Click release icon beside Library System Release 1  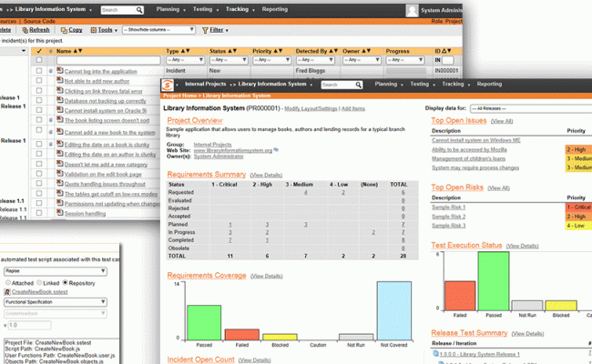pyautogui.click(x=435, y=353)
